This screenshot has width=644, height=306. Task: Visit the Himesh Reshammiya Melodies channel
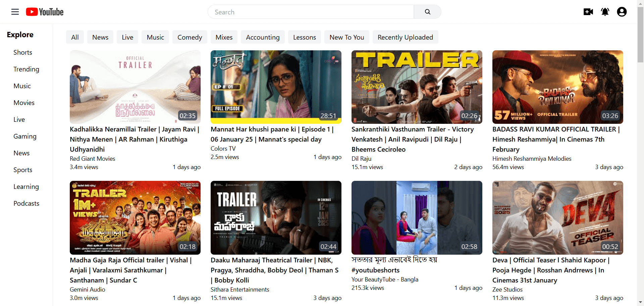click(532, 159)
